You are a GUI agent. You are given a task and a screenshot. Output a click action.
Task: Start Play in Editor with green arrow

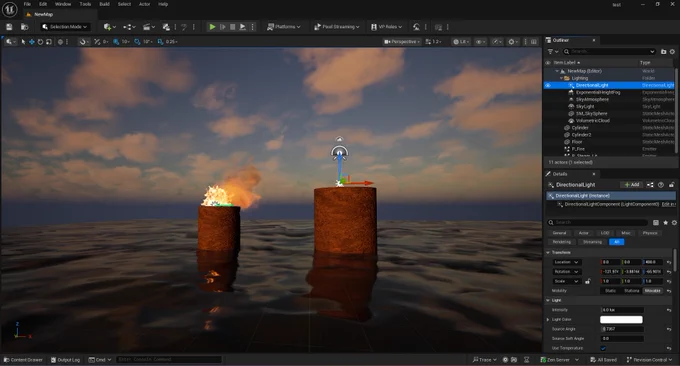[x=212, y=27]
